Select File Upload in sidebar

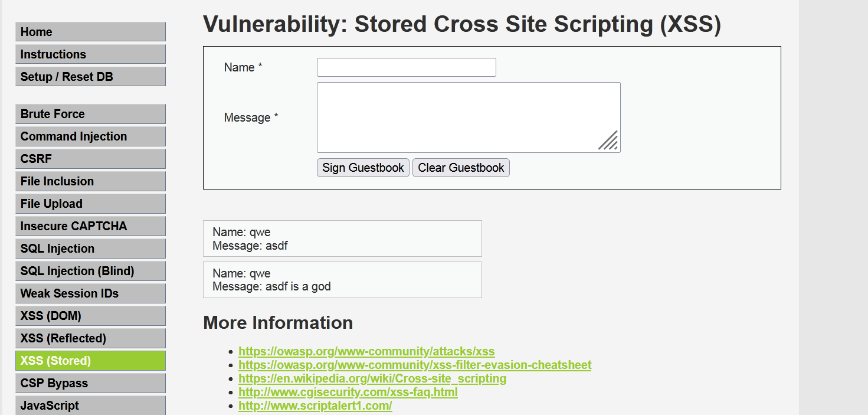point(90,204)
